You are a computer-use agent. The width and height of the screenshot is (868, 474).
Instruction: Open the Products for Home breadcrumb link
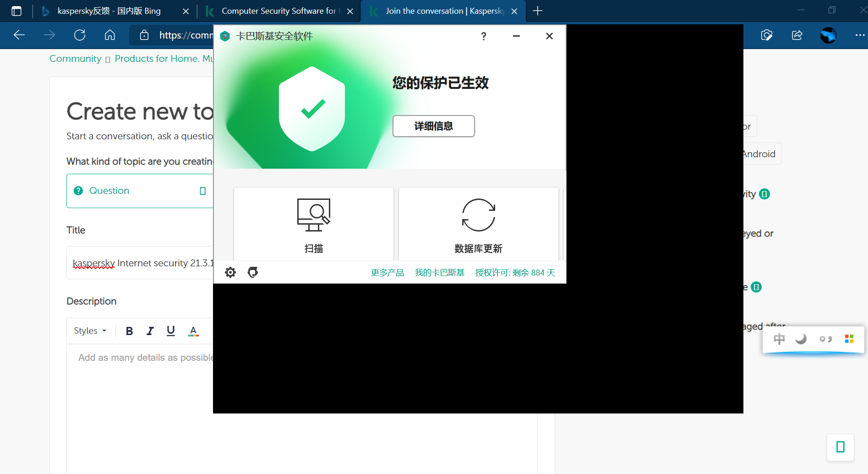point(164,59)
